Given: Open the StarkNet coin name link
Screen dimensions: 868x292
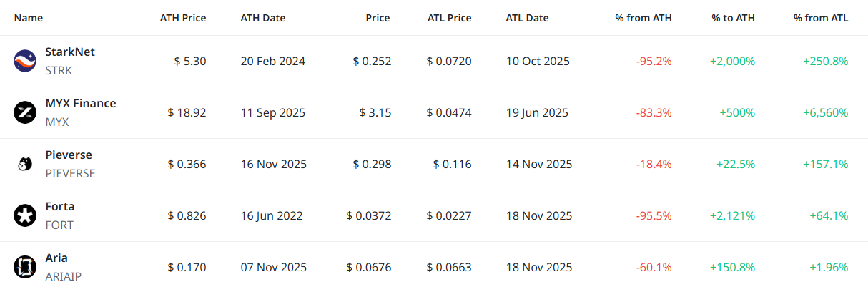Looking at the screenshot, I should (x=70, y=52).
